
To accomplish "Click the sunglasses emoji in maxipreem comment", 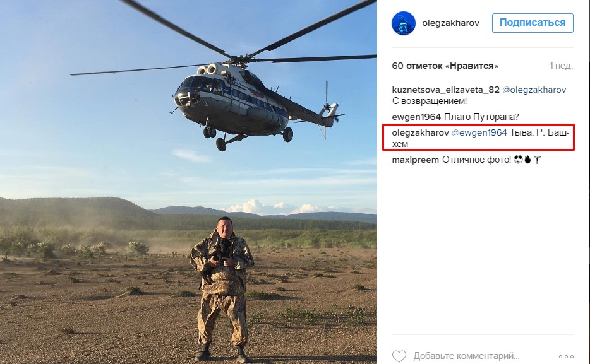I will pyautogui.click(x=518, y=160).
